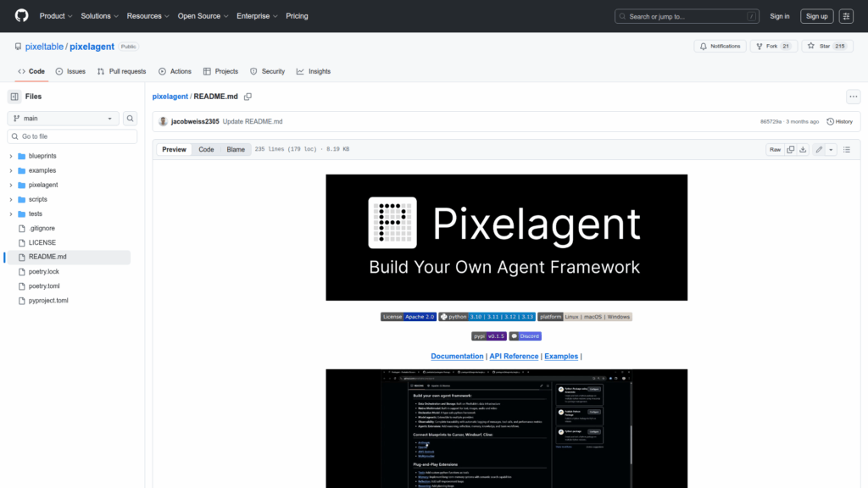Collapse the Files side panel icon
The height and width of the screenshot is (488, 868).
14,97
